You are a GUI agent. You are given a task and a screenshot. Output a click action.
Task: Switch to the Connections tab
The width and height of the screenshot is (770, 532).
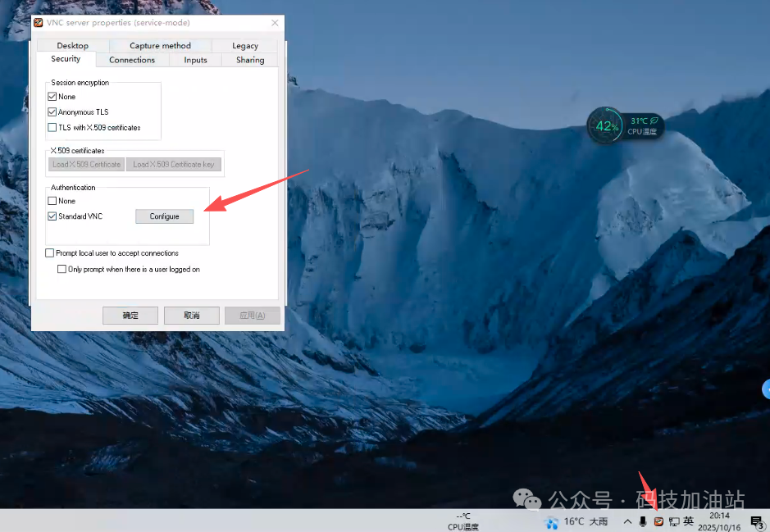(132, 60)
